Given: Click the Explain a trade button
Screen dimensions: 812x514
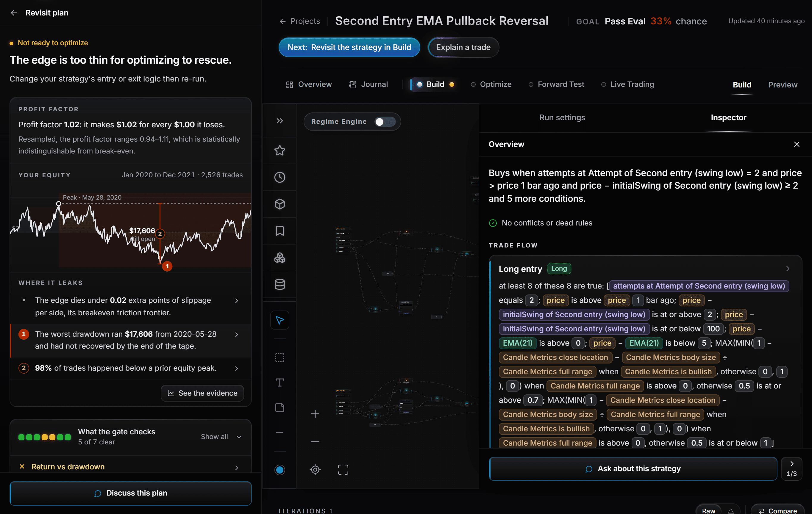Looking at the screenshot, I should 463,47.
